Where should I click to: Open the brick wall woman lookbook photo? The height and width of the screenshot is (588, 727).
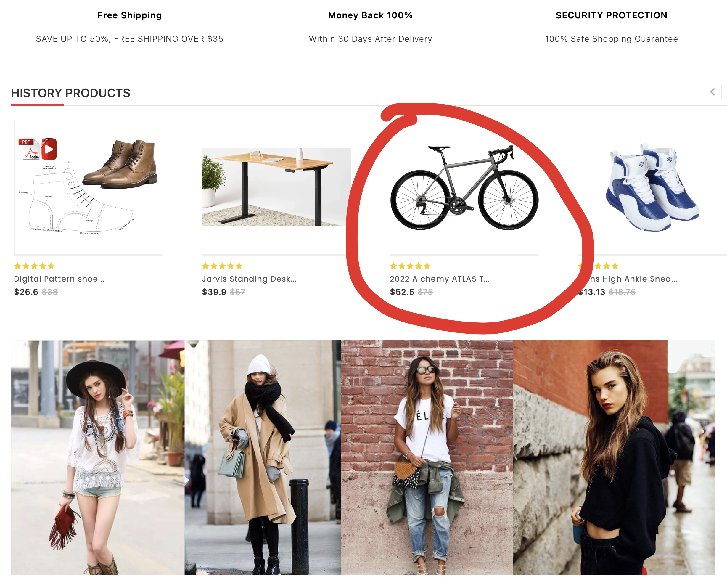427,457
